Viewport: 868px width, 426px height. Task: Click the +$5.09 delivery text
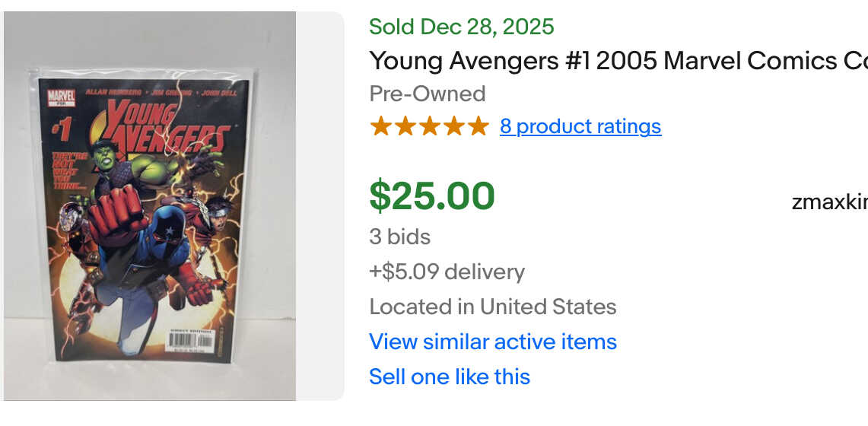coord(447,272)
